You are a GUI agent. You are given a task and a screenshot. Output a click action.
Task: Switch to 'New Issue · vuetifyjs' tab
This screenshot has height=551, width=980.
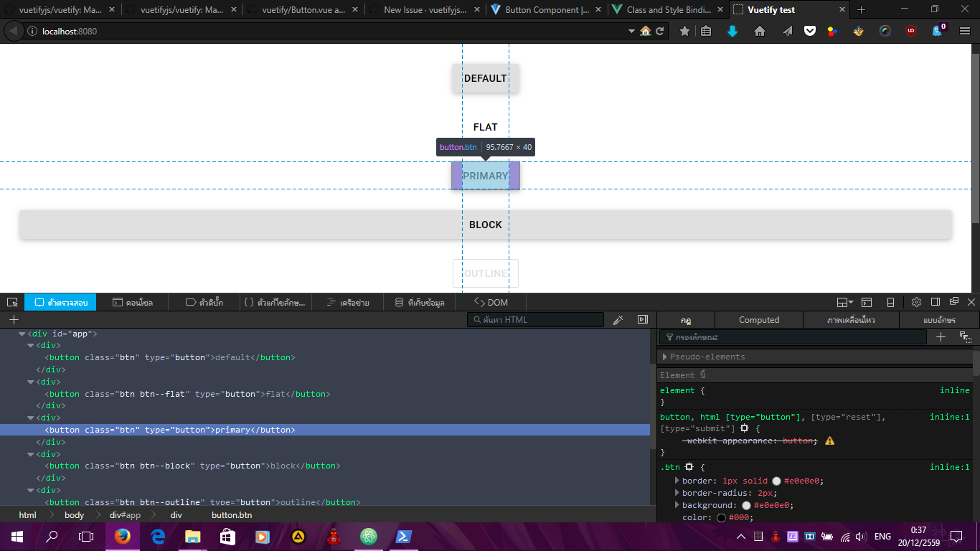click(425, 9)
